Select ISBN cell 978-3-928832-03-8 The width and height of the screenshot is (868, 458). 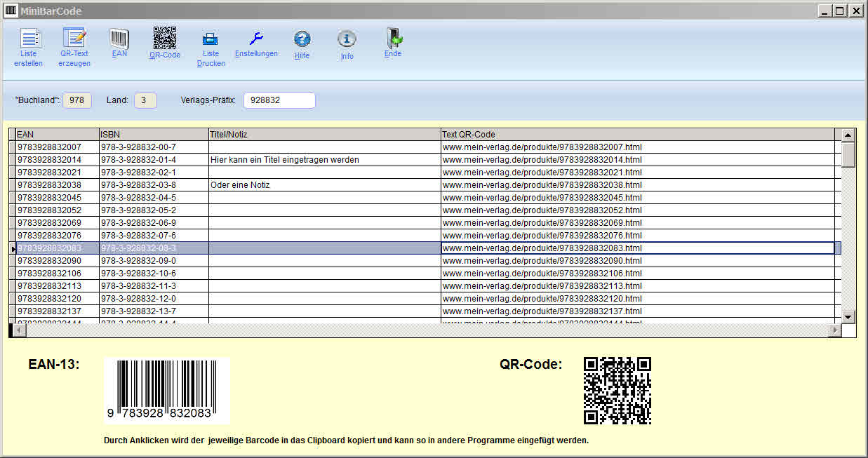(154, 185)
